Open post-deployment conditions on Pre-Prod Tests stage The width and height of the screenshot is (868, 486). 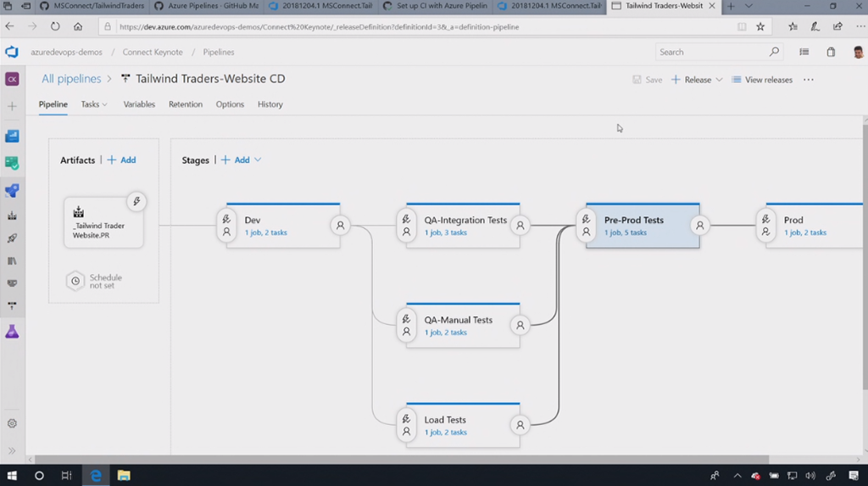700,226
